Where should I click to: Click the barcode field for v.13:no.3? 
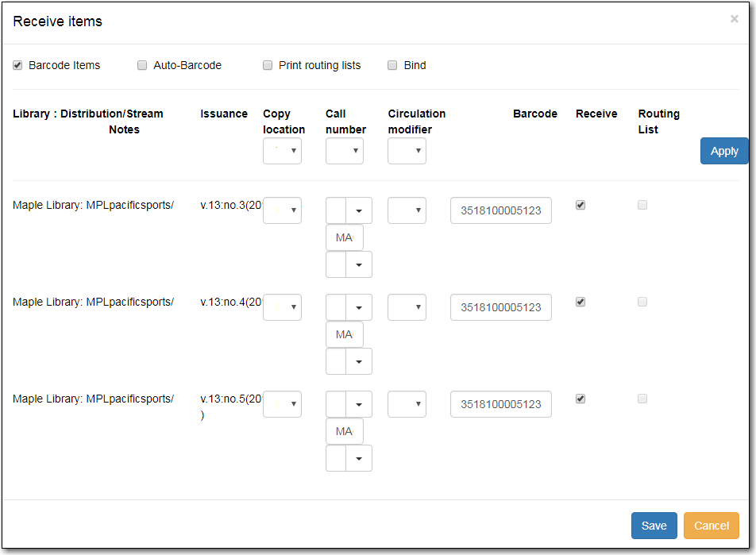tap(500, 210)
